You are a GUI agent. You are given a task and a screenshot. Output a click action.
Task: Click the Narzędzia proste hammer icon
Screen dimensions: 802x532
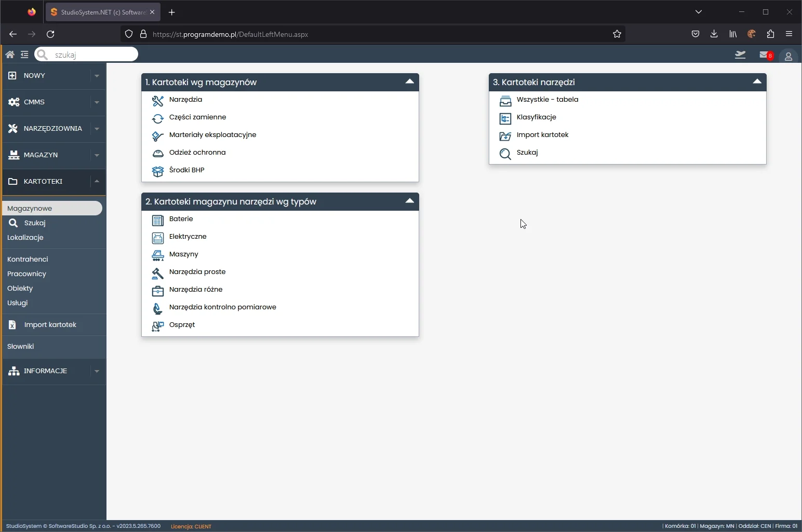click(157, 273)
